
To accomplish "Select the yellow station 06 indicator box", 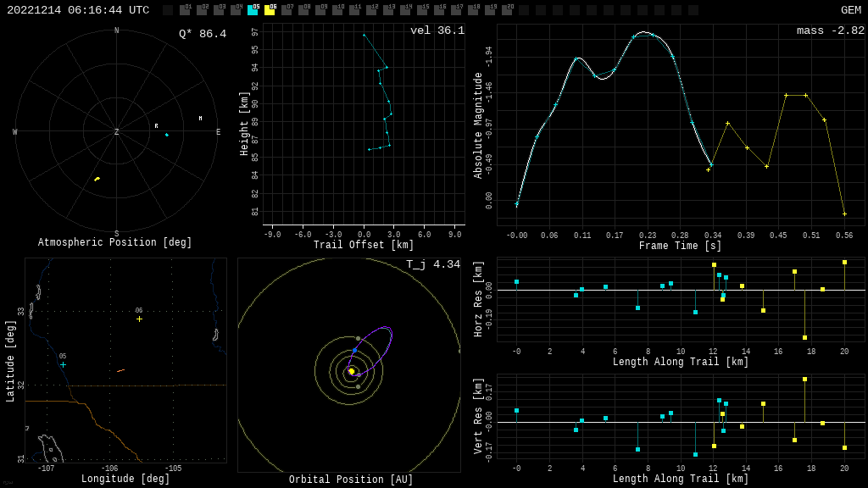I will [270, 10].
